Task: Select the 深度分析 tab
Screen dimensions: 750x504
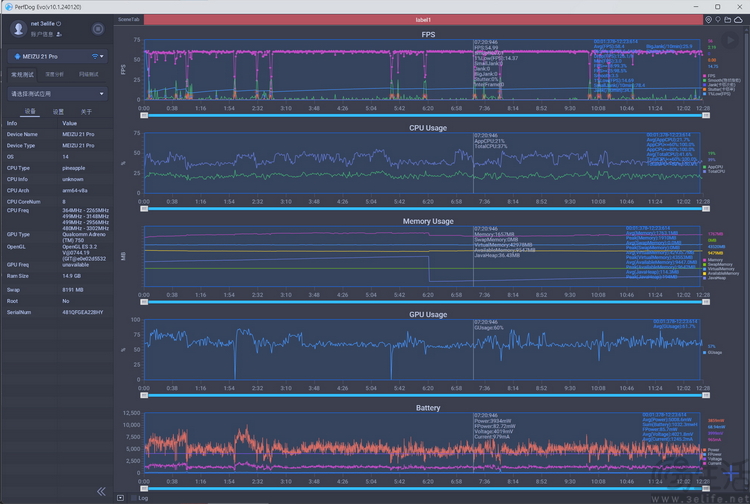Action: click(54, 75)
